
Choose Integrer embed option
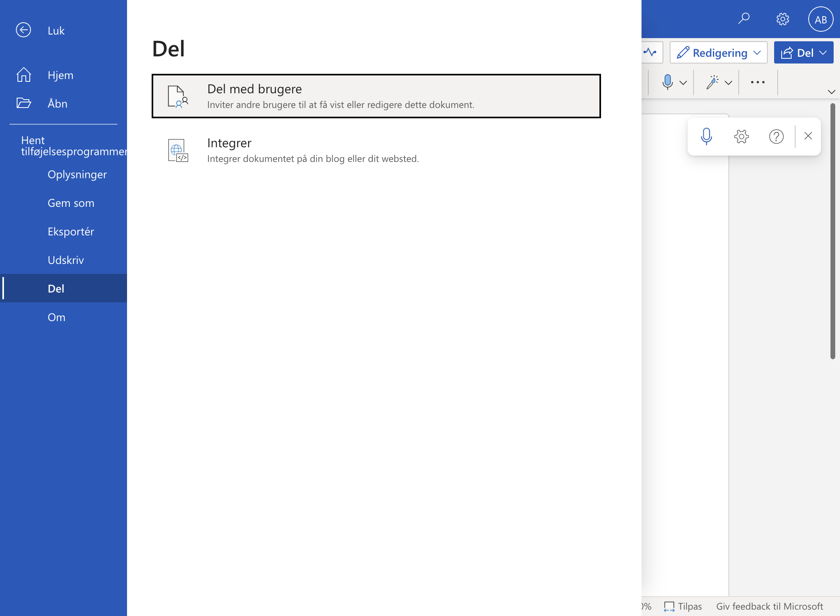click(x=376, y=150)
